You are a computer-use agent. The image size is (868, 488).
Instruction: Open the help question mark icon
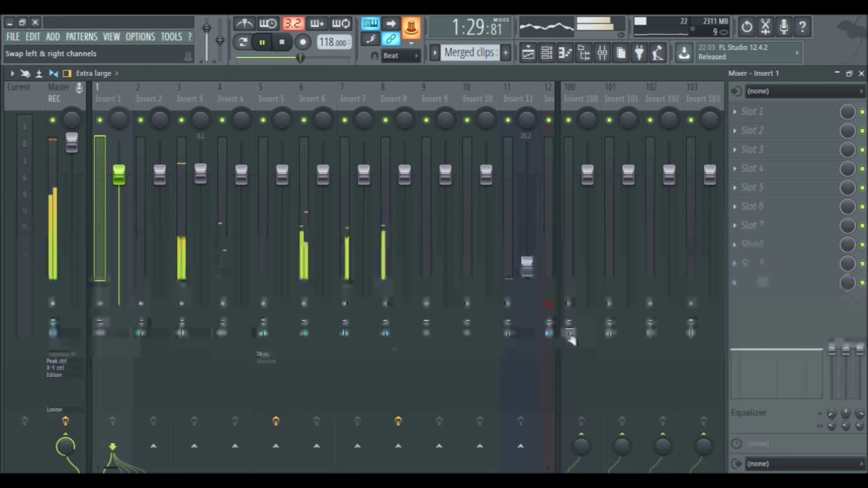click(802, 27)
